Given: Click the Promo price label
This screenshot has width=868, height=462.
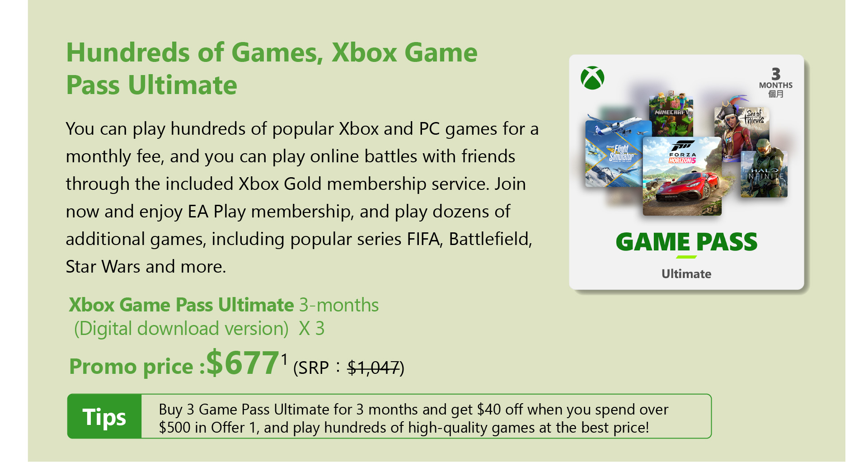Looking at the screenshot, I should [x=137, y=366].
